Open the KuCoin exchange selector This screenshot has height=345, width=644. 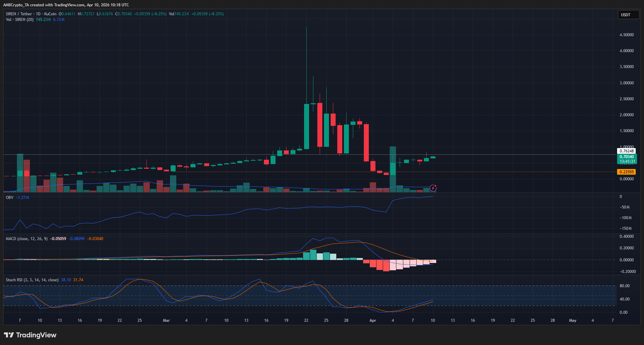[x=49, y=14]
